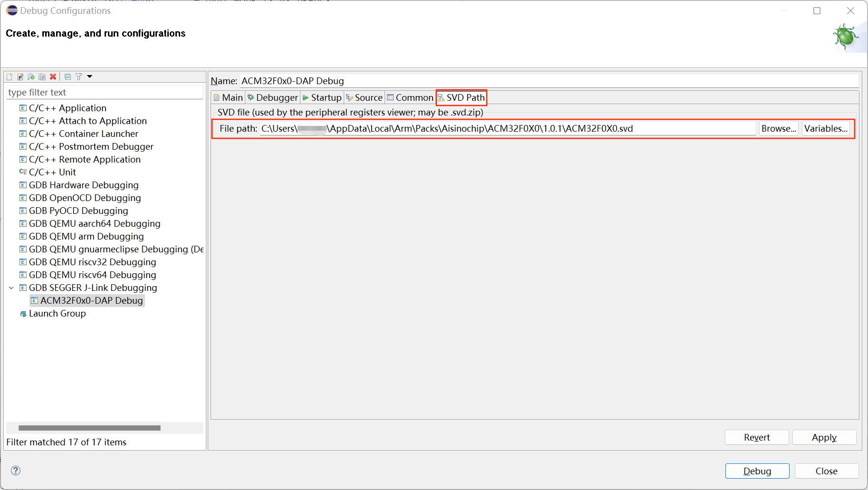This screenshot has height=490, width=868.
Task: Open the filter options dropdown arrow
Action: [89, 77]
